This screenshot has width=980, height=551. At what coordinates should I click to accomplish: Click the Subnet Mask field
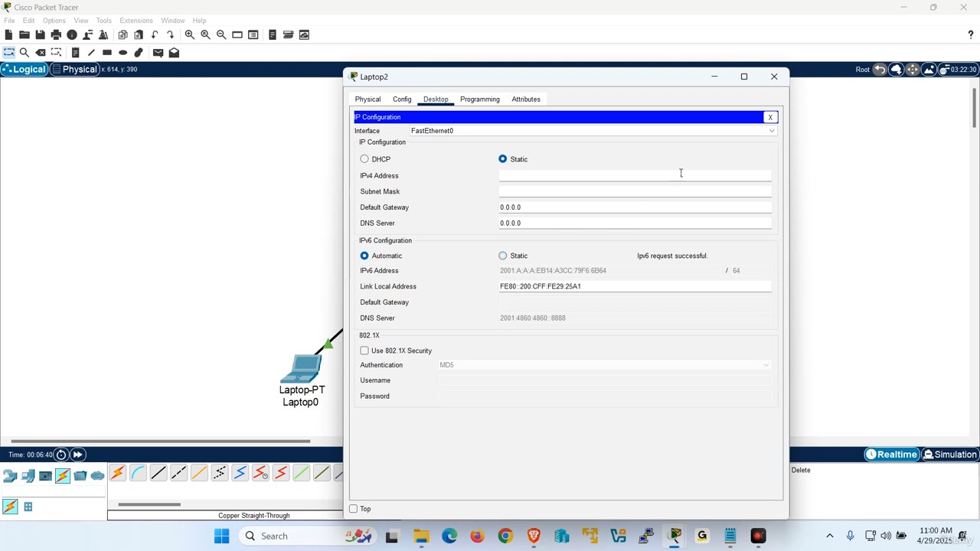coord(635,191)
